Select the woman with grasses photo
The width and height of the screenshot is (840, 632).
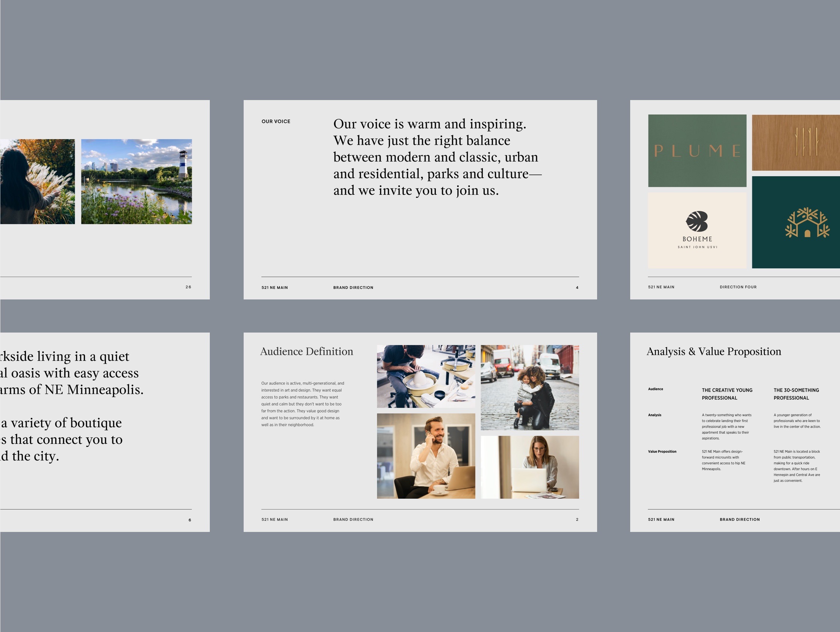click(x=37, y=182)
